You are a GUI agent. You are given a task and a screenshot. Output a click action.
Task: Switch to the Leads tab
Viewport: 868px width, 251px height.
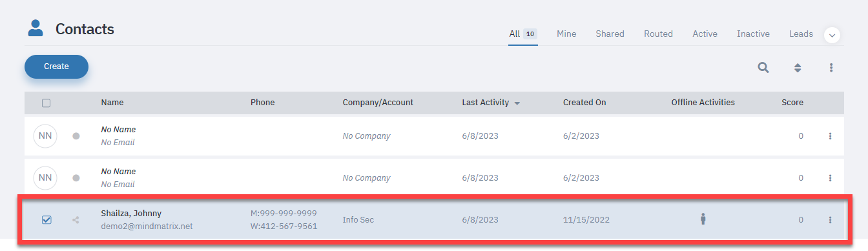pyautogui.click(x=801, y=34)
